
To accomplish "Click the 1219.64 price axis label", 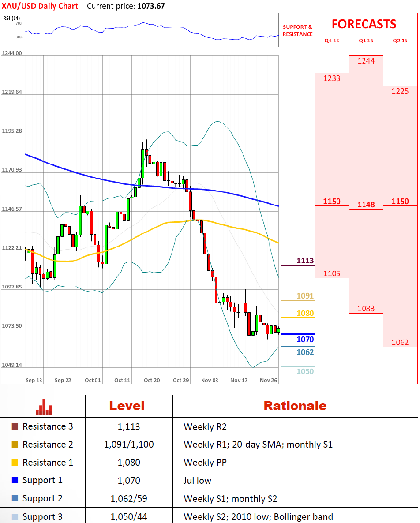I will pos(12,92).
